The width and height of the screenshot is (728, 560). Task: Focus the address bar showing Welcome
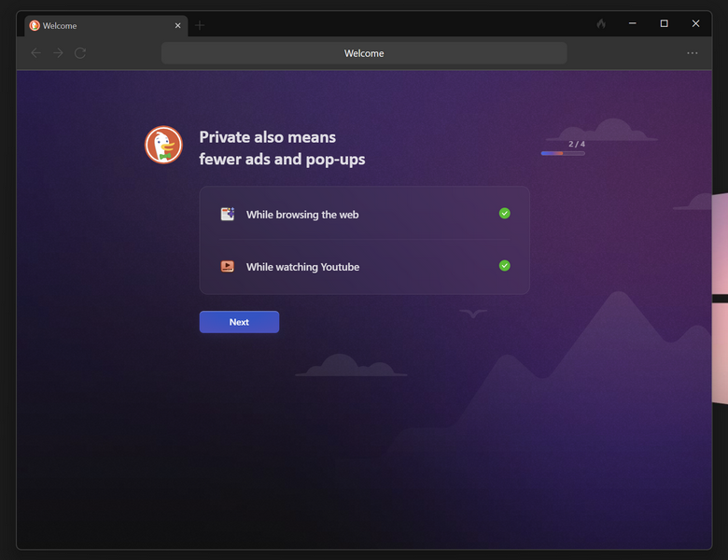point(364,53)
